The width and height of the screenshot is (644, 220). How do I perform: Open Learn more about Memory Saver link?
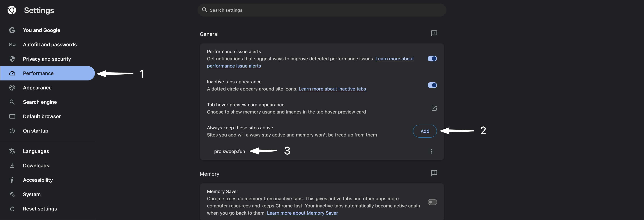(302, 213)
